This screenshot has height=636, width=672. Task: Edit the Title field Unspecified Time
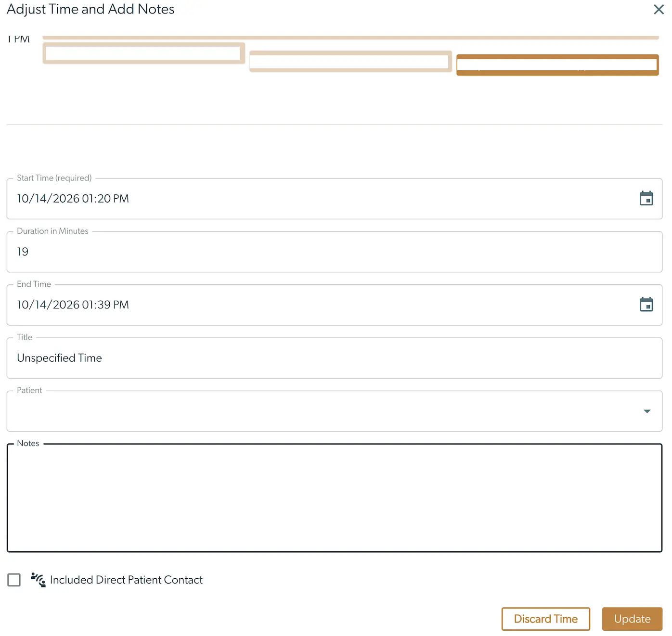coord(335,358)
